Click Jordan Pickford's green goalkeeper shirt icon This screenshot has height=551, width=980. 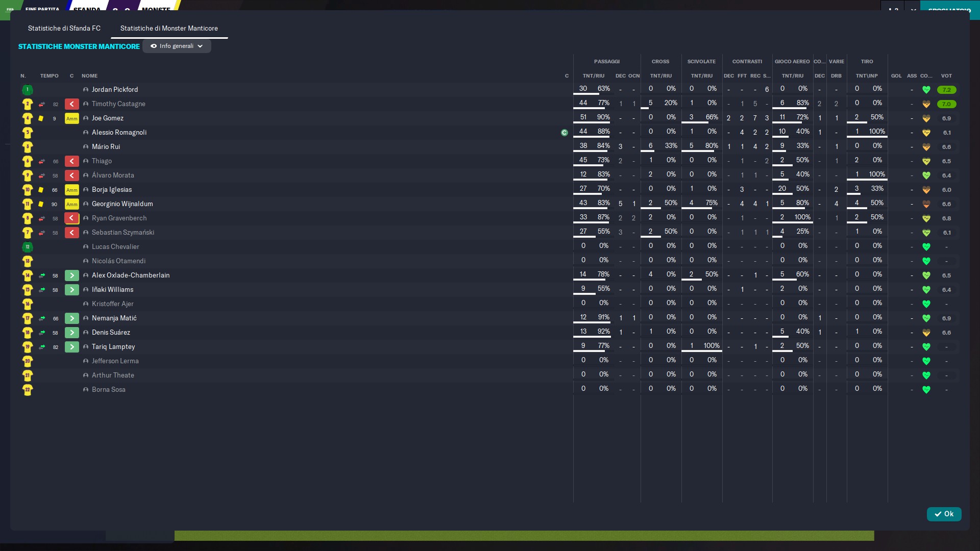tap(28, 90)
